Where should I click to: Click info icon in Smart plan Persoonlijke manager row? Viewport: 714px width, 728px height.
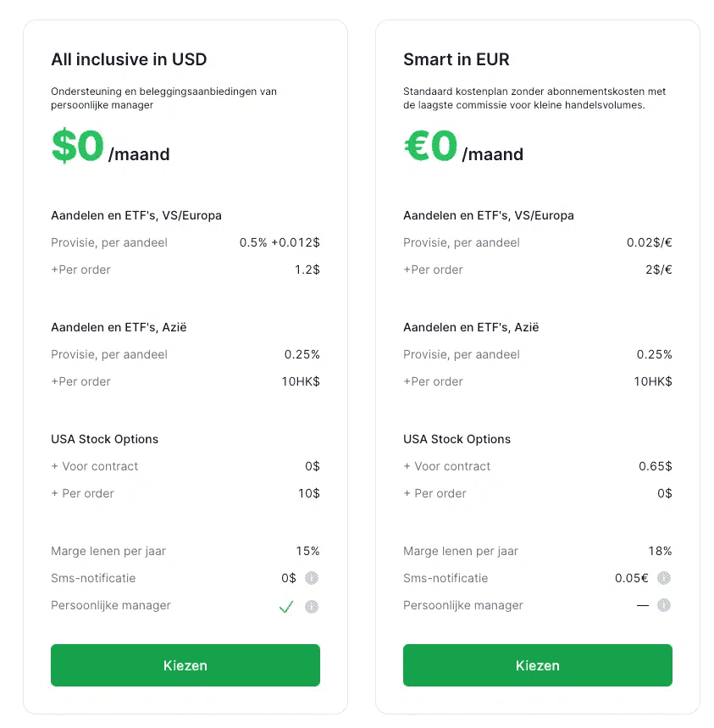[664, 606]
